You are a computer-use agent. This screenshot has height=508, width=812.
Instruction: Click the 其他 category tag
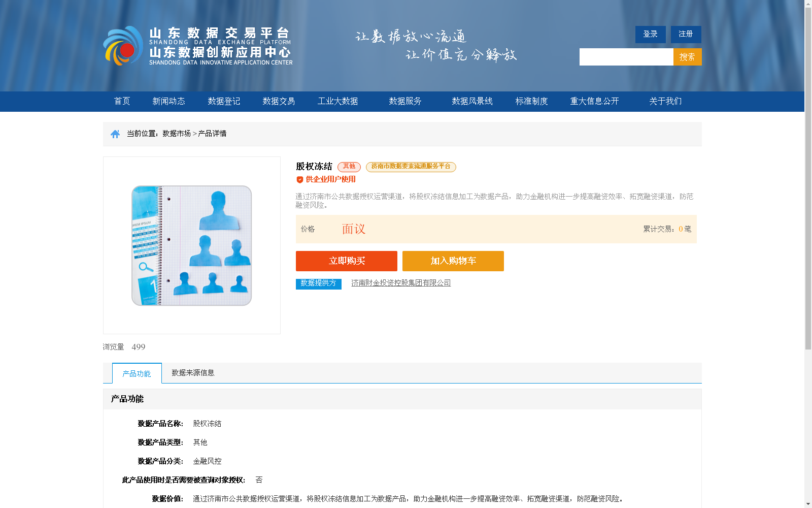pos(349,167)
